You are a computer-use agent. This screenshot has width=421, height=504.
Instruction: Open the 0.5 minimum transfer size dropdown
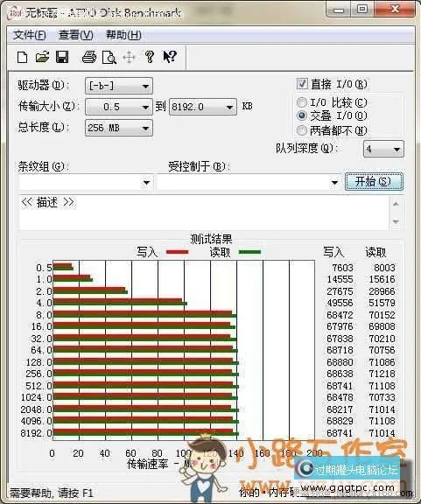pyautogui.click(x=119, y=107)
